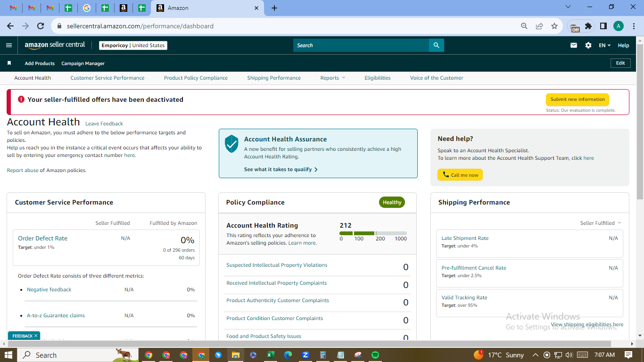Open the Shipping Performance tab in the navigation bar

click(x=274, y=78)
